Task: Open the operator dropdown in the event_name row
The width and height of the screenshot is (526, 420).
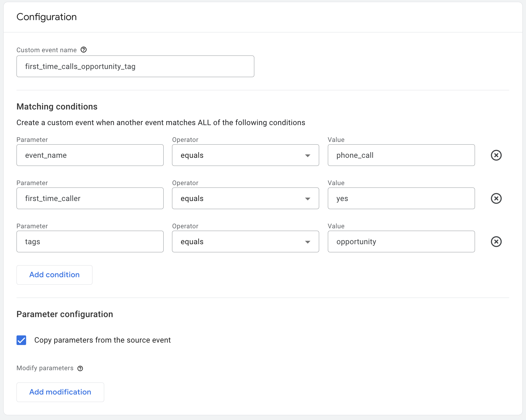Action: [308, 155]
